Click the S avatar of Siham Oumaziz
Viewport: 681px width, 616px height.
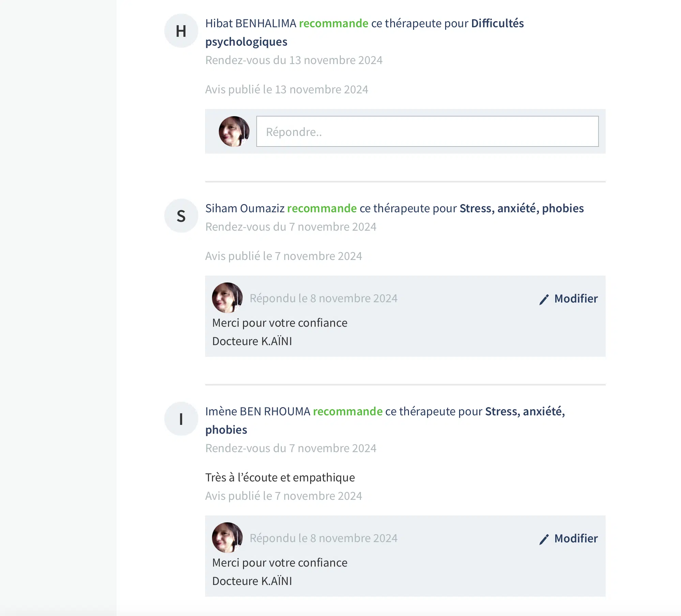181,216
